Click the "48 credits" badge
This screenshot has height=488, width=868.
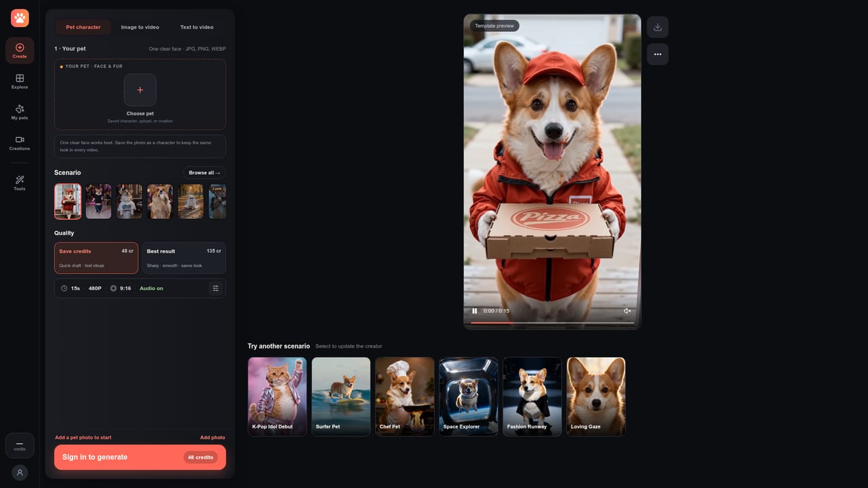[x=201, y=457]
